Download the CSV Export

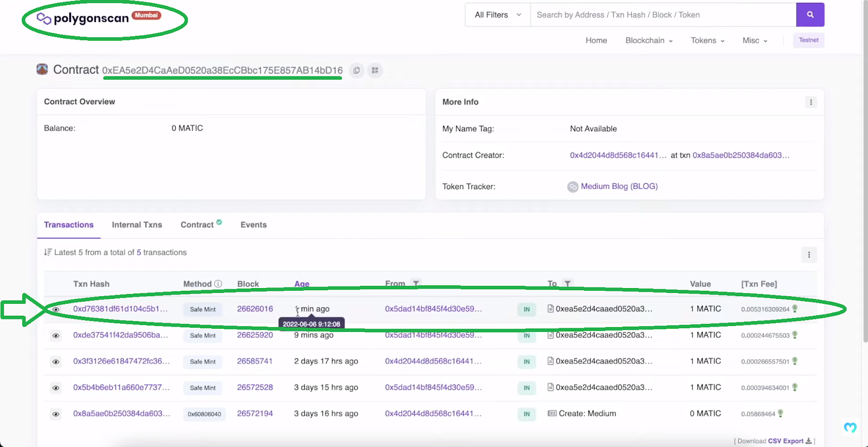click(790, 441)
